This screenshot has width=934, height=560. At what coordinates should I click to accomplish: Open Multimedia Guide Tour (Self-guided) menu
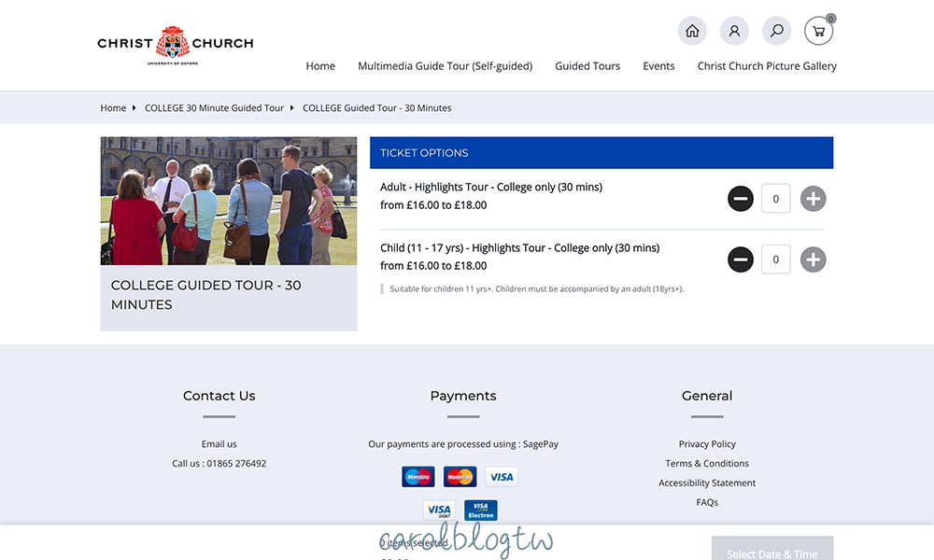[x=445, y=66]
